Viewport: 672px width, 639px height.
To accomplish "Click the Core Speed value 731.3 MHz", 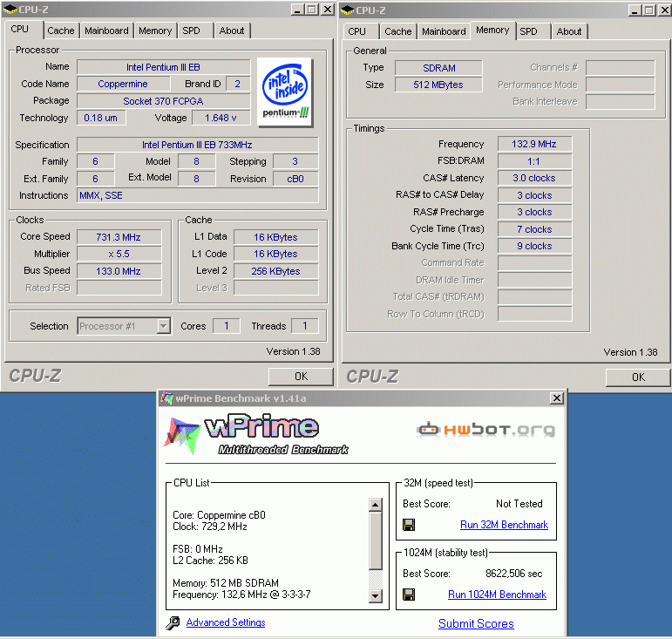I will click(x=119, y=237).
